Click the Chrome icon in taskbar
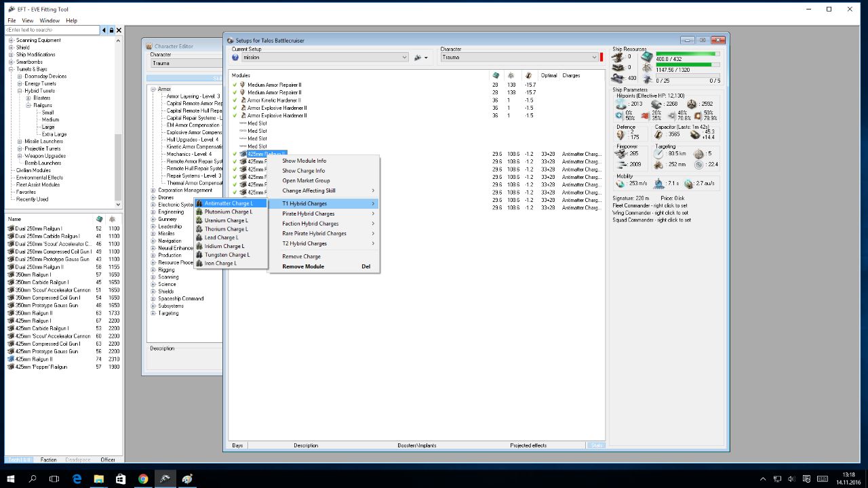 [143, 479]
